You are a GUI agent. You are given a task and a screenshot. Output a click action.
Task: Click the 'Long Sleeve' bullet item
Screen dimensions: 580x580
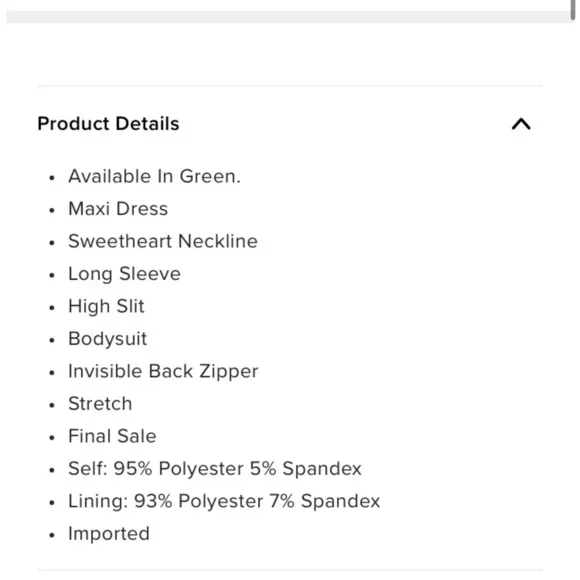125,274
